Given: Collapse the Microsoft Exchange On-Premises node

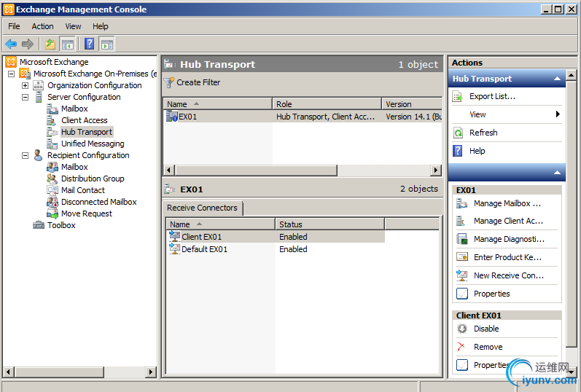Looking at the screenshot, I should (12, 74).
